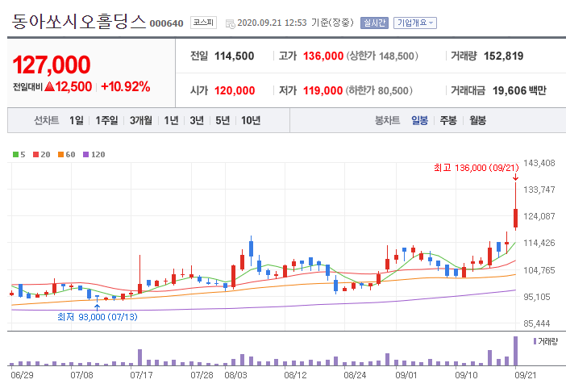Click the 최저 93,000 (07/13) chart label
Screen dimensions: 566x392
[97, 317]
